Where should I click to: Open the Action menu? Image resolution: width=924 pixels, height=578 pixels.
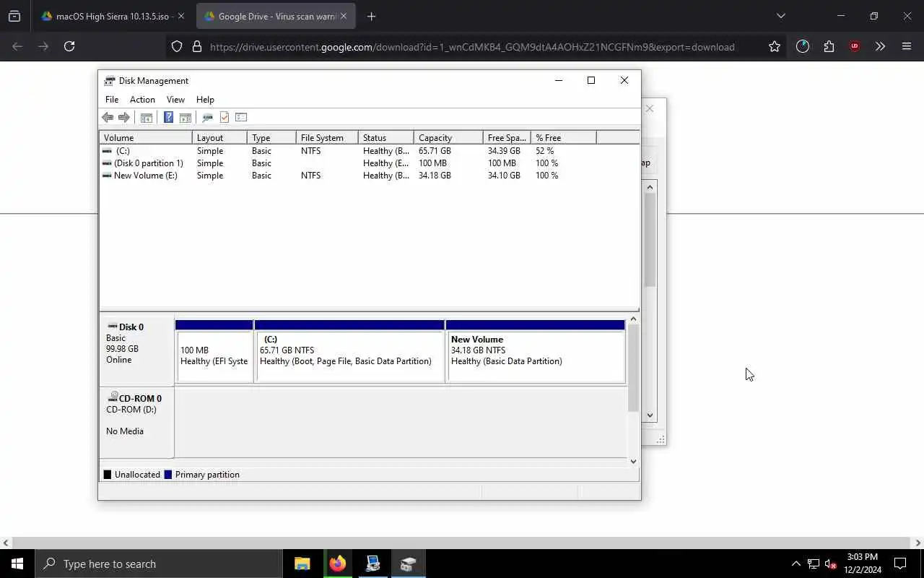tap(142, 100)
